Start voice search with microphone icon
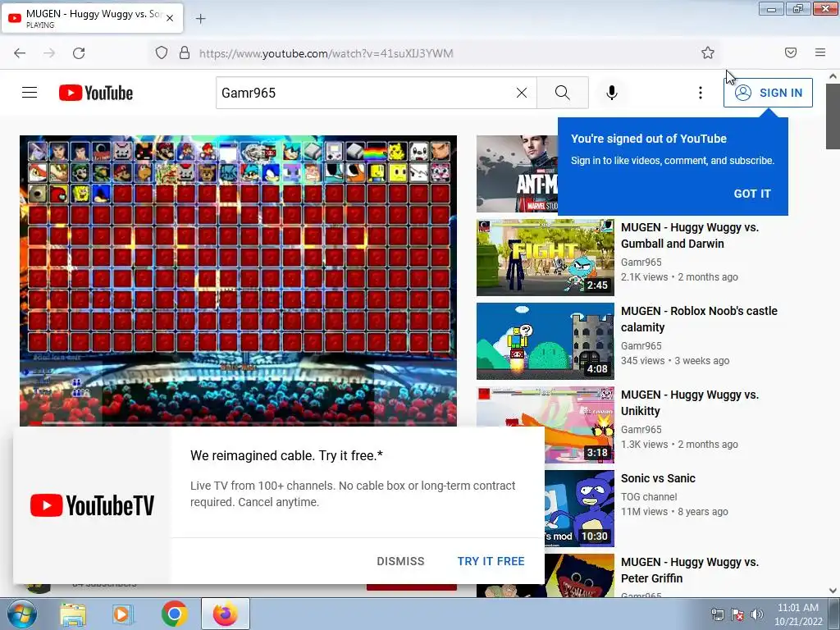 (x=612, y=93)
